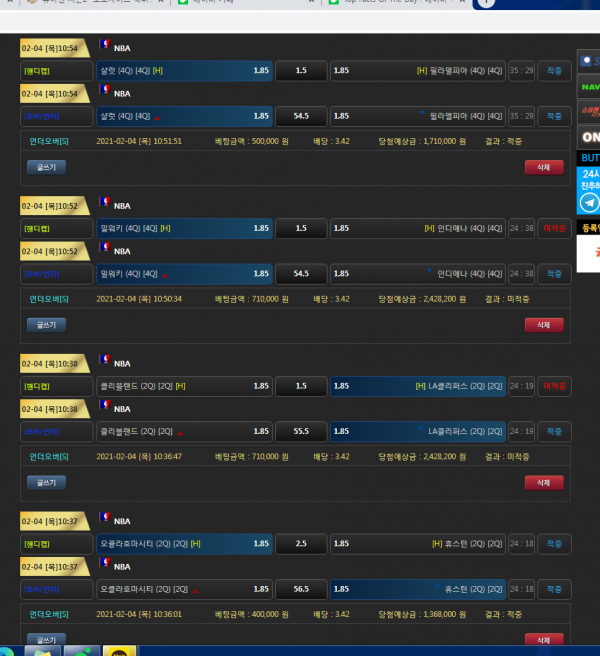Click the Telegram icon in the right sidebar
Image resolution: width=600 pixels, height=656 pixels.
589,203
